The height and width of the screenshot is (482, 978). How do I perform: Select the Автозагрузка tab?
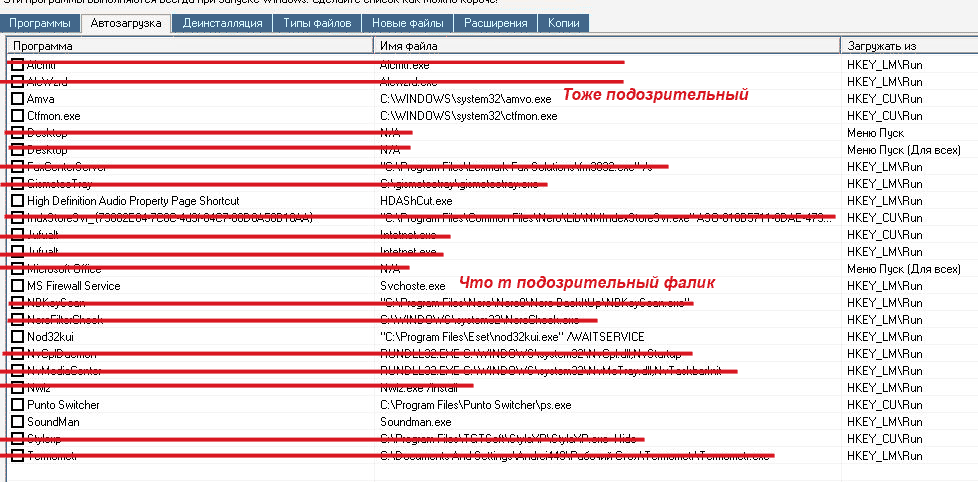pos(126,23)
